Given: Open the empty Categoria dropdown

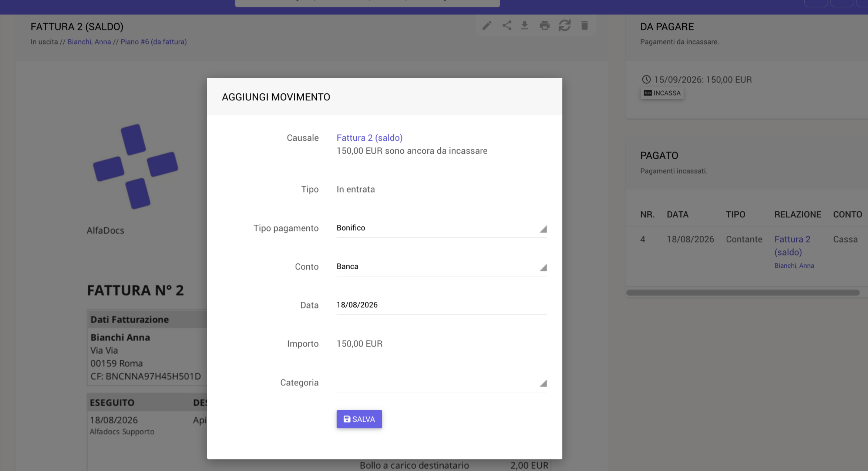Looking at the screenshot, I should (x=441, y=383).
